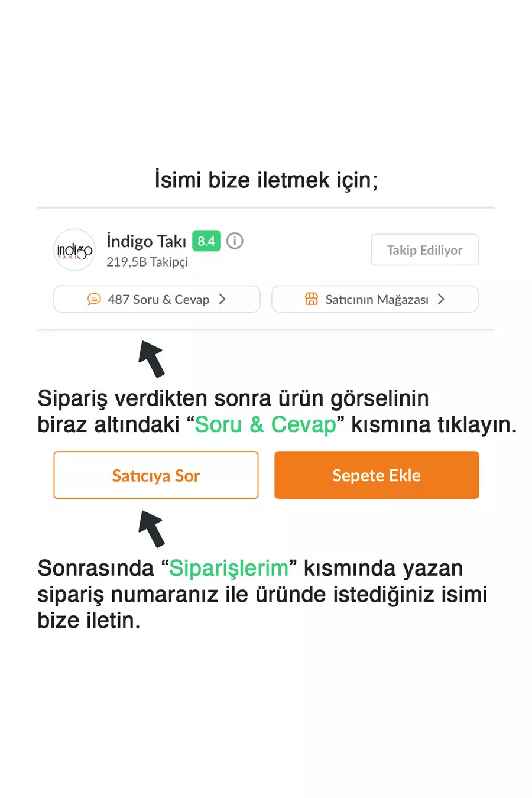The image size is (532, 798).
Task: Click the arrow pointing at Soru & Cevap
Action: coord(152,358)
